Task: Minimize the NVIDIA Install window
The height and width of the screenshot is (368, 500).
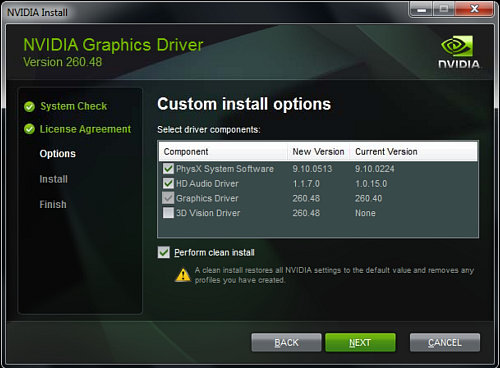Action: [x=422, y=9]
